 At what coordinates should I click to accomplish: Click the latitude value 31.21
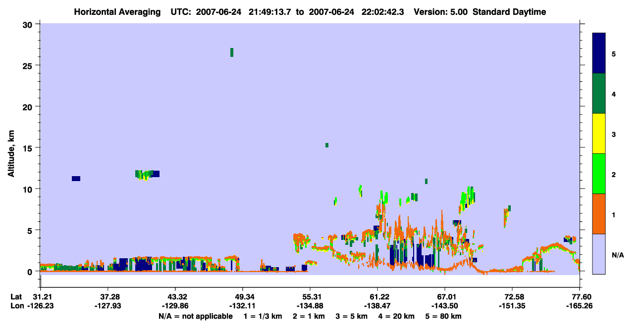(x=40, y=297)
